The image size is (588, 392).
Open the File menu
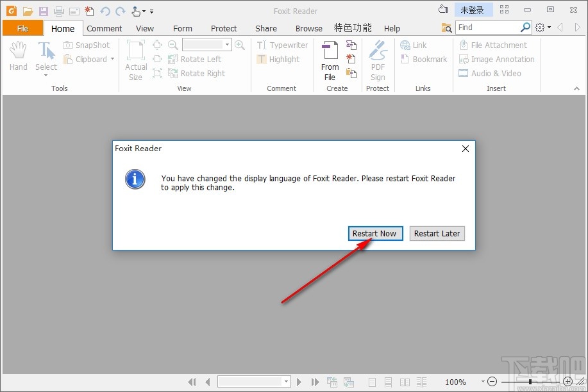[x=22, y=28]
